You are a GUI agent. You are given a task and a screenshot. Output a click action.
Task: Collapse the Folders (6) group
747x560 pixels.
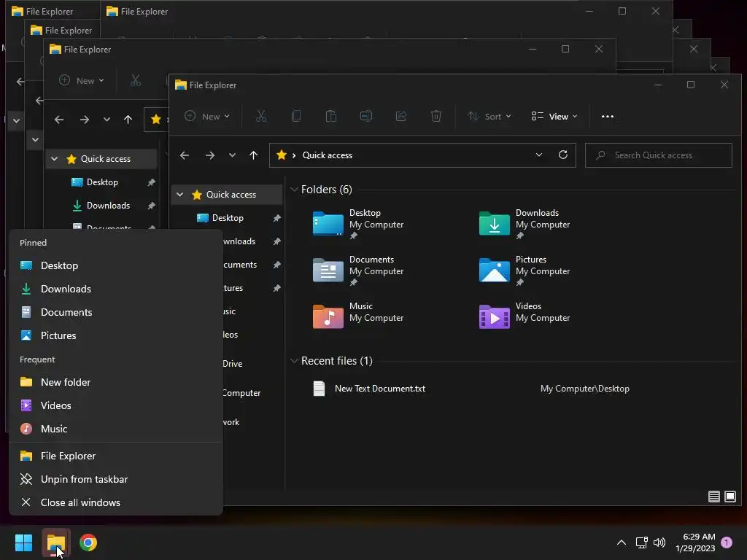pyautogui.click(x=294, y=190)
